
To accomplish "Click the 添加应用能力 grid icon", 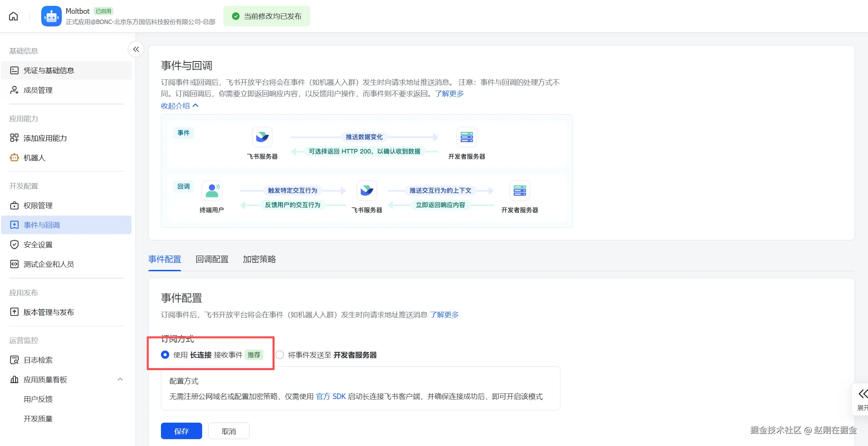I will [x=14, y=138].
